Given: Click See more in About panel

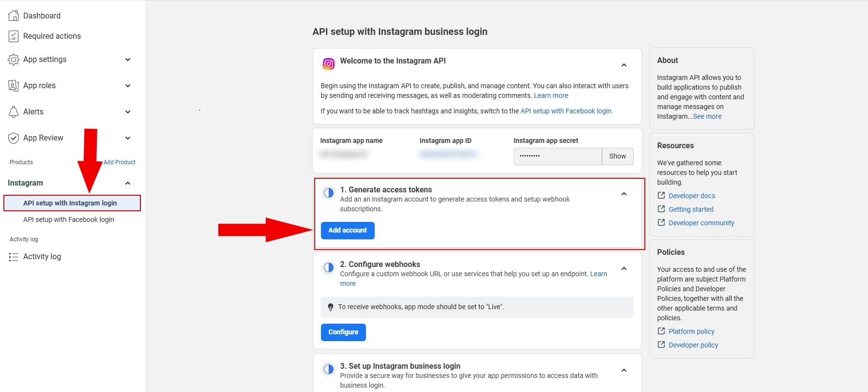Looking at the screenshot, I should click(707, 116).
